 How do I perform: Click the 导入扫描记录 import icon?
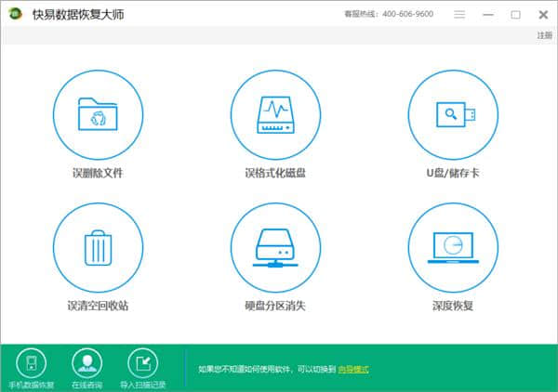(x=142, y=363)
